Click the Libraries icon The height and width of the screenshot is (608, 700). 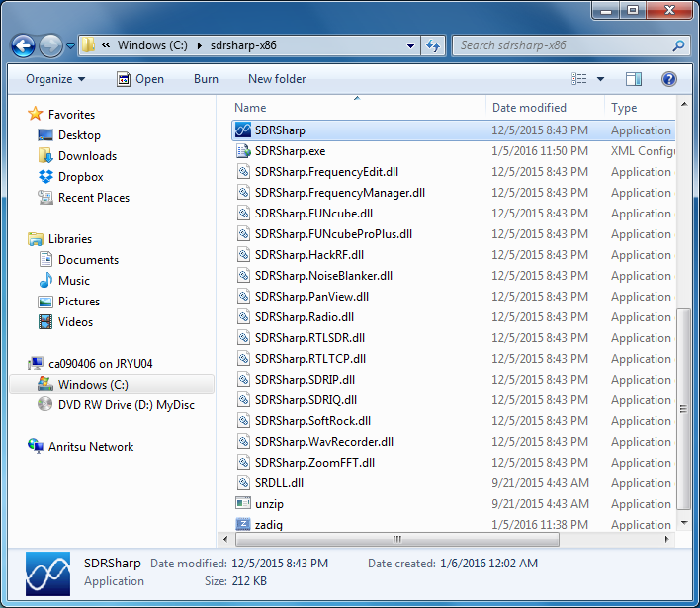[36, 239]
